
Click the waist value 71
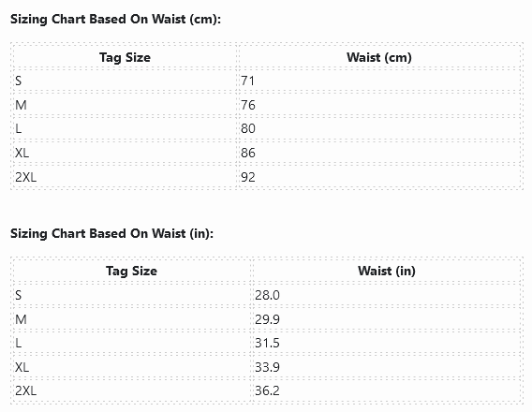(247, 81)
